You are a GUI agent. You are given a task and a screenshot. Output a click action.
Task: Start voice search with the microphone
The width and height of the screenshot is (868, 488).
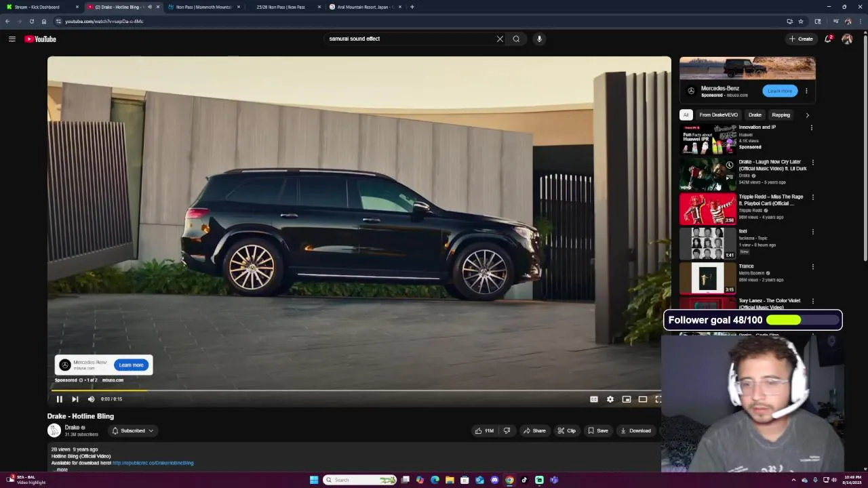coord(539,39)
